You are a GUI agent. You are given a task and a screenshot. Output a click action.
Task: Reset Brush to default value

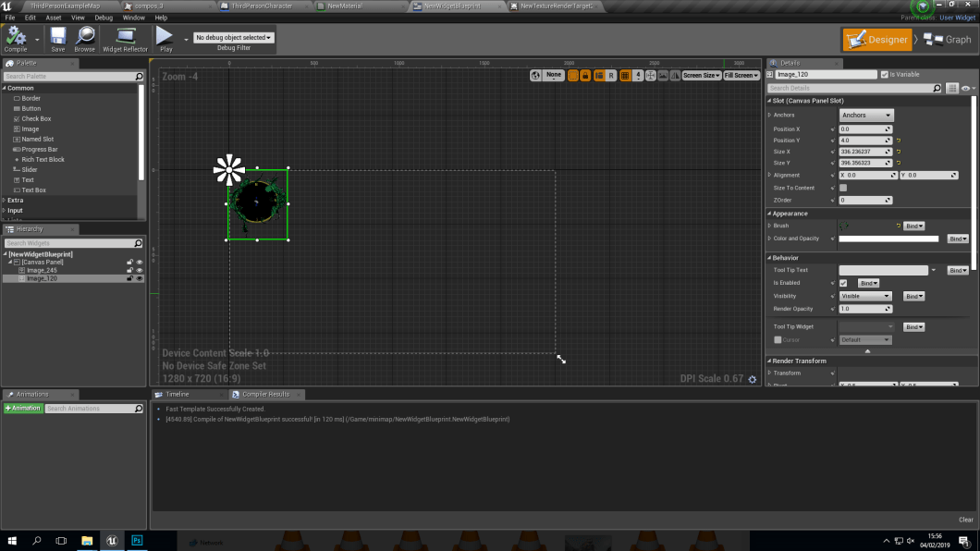pyautogui.click(x=899, y=226)
